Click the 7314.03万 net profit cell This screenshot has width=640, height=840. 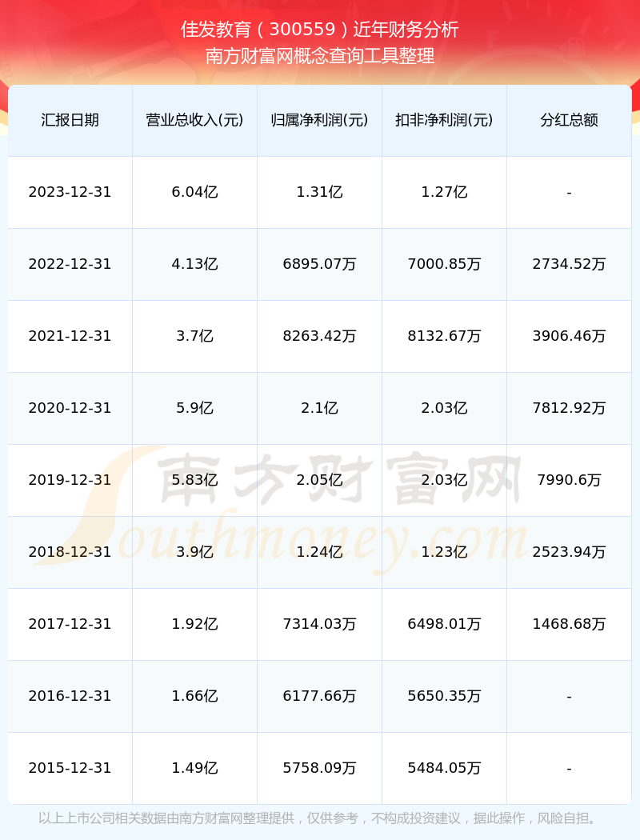tap(320, 623)
